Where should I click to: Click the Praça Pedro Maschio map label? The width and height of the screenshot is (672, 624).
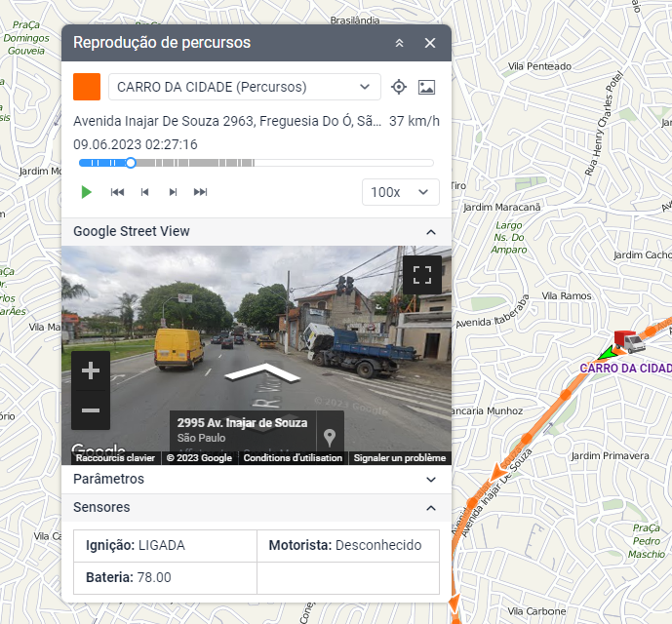coord(647,541)
